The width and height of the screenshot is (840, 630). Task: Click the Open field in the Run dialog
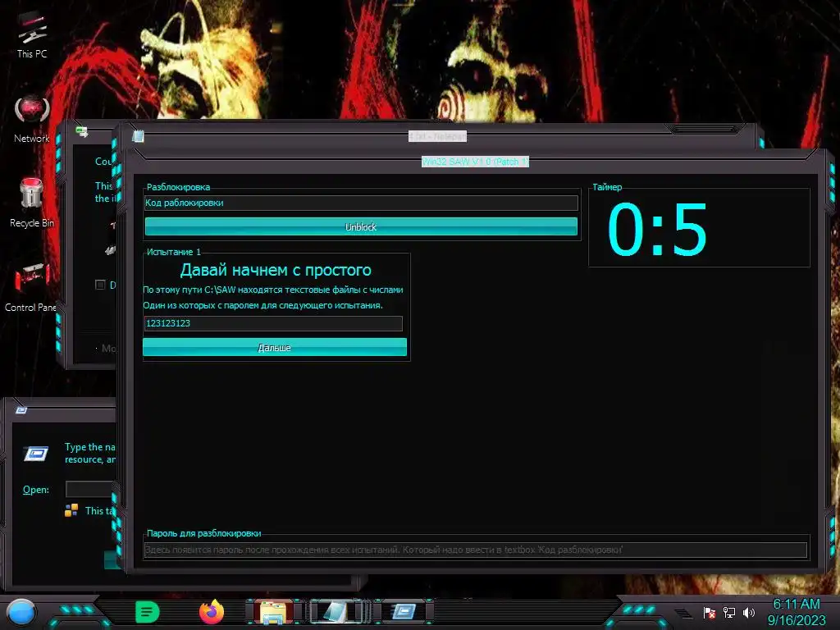point(90,489)
